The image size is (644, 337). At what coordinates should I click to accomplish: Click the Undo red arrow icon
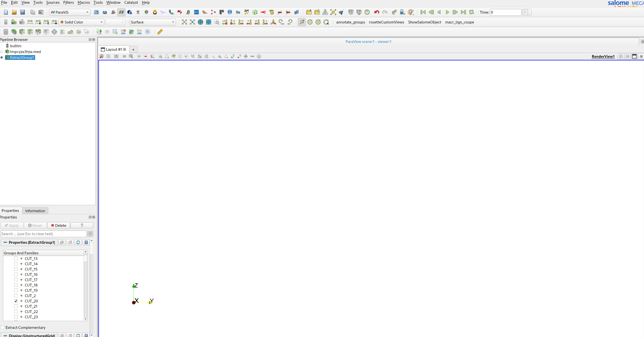[376, 12]
